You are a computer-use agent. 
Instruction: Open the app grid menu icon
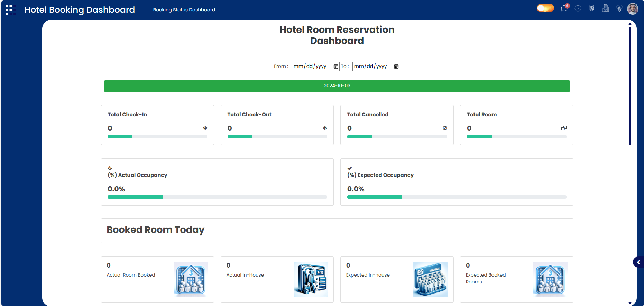tap(10, 10)
